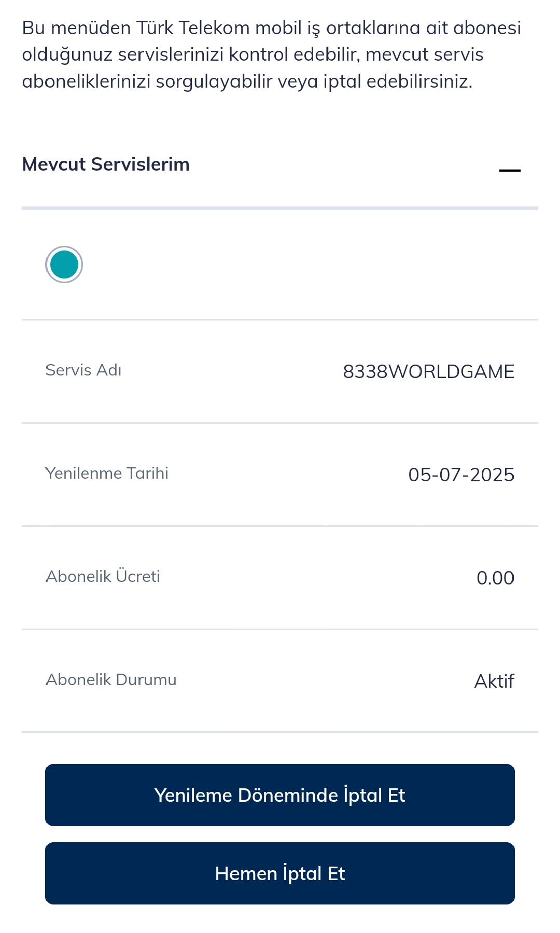
Task: Select the teal service radio button
Action: (x=64, y=264)
